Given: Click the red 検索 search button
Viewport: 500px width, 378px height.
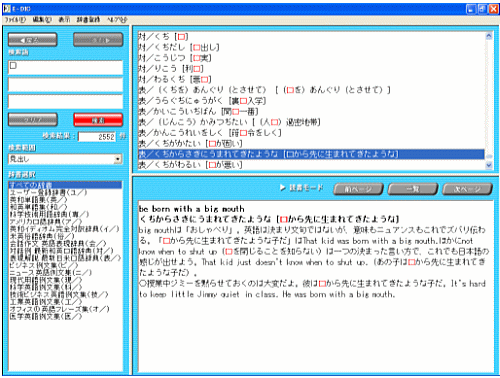Looking at the screenshot, I should (98, 120).
